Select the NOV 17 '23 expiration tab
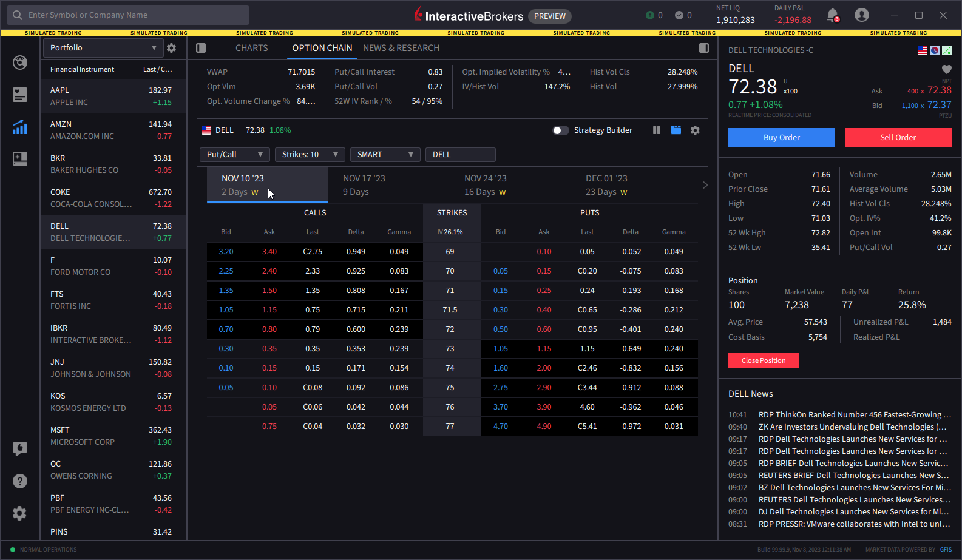This screenshot has width=962, height=560. coord(388,185)
